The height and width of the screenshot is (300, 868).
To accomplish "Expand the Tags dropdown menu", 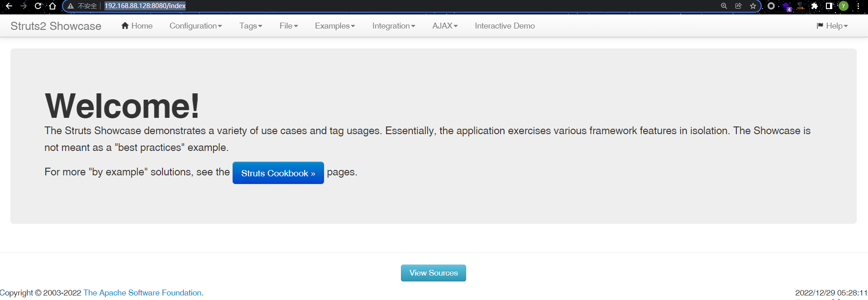I will [251, 26].
